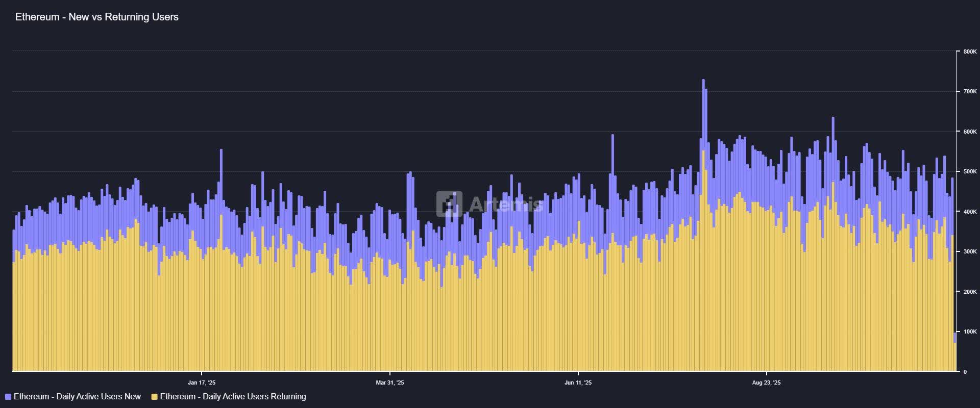Click the tallest bar peaking above 700K
Viewport: 980px width, 408px height.
click(703, 224)
